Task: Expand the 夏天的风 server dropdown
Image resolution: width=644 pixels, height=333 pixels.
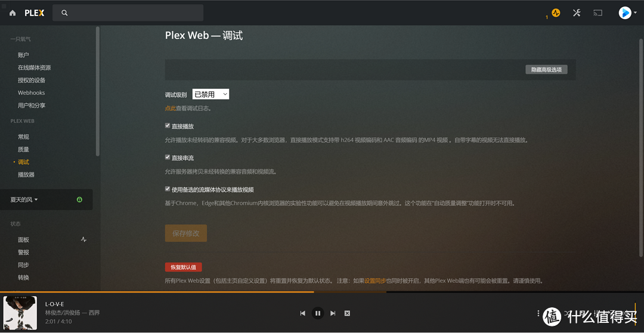Action: [x=24, y=200]
